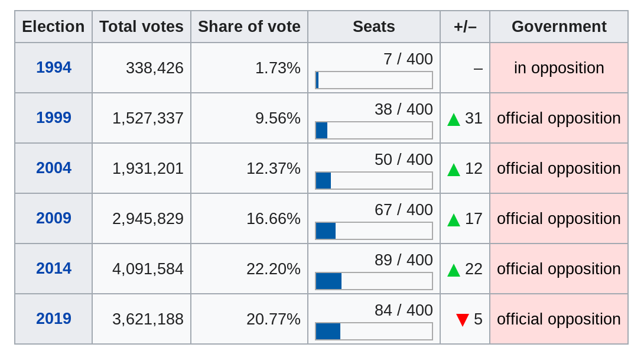The image size is (644, 357).
Task: Click the Election column header
Action: coord(53,27)
